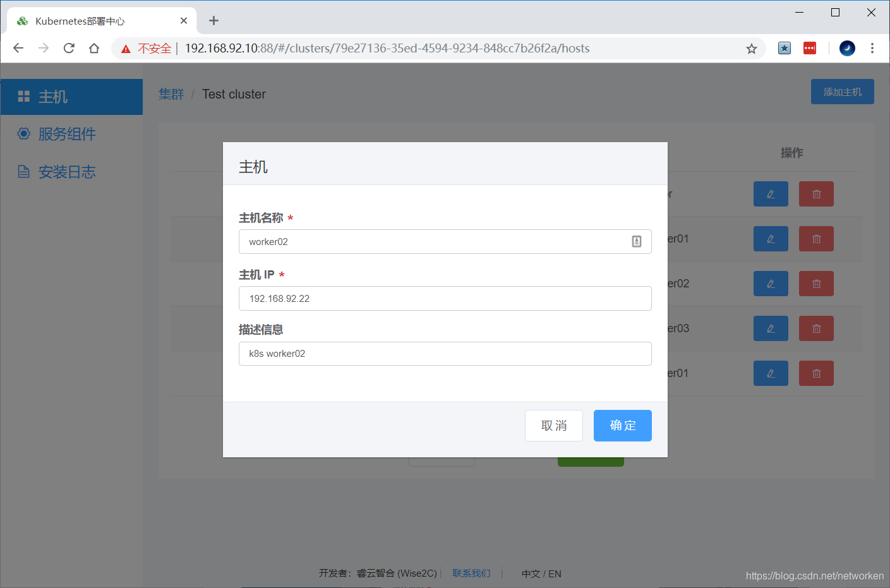
Task: Click the 确定 confirm button
Action: (622, 426)
